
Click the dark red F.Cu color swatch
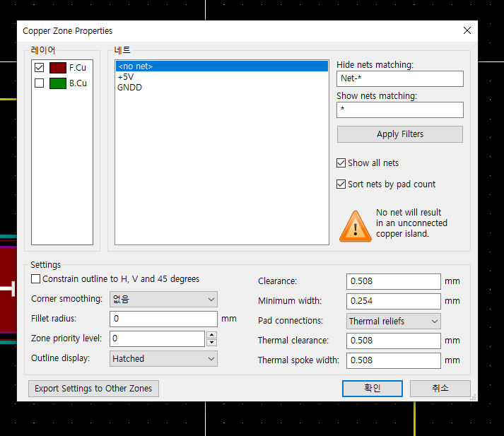tap(58, 68)
